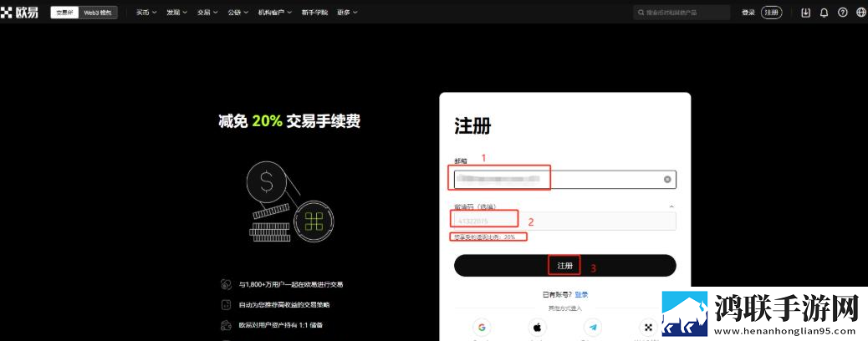Click the 20% rebate ratio note
868x341 pixels.
[485, 237]
